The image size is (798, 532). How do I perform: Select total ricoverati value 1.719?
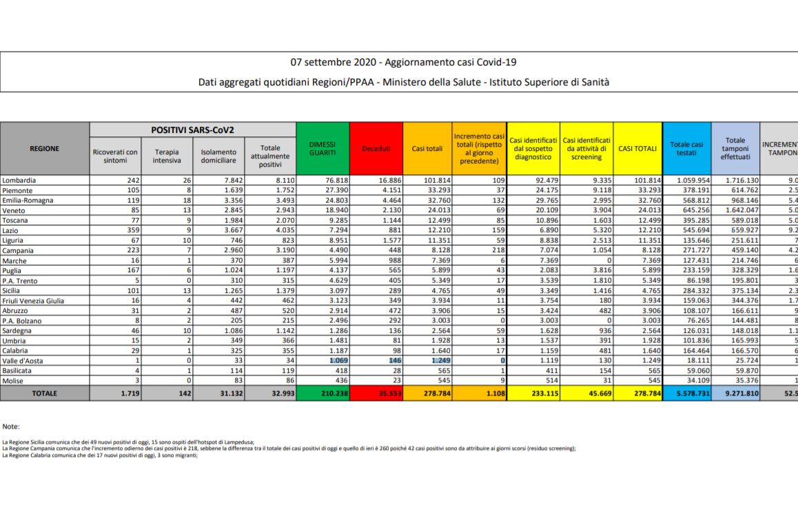[x=130, y=393]
